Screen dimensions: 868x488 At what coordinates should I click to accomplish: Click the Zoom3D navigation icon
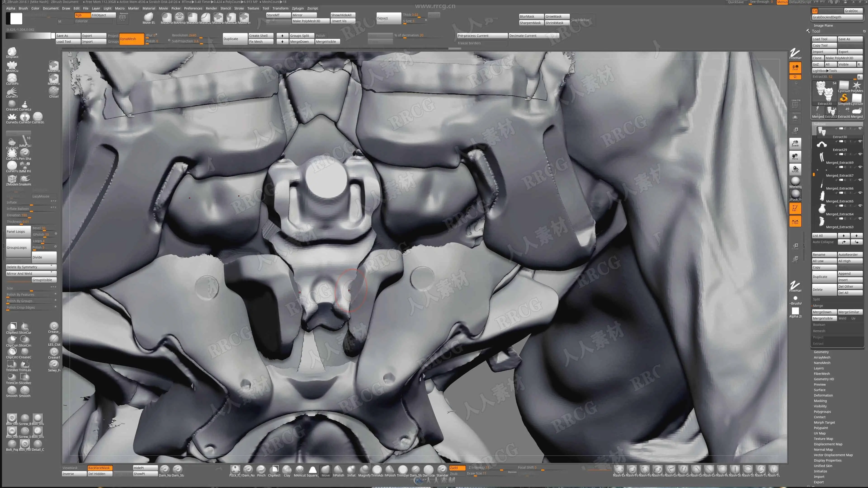click(x=795, y=143)
